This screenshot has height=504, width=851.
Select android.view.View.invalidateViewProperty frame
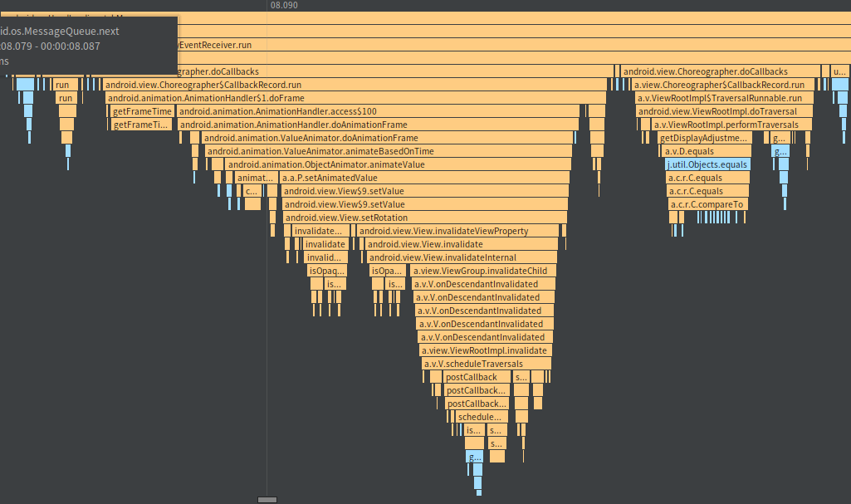pos(458,231)
